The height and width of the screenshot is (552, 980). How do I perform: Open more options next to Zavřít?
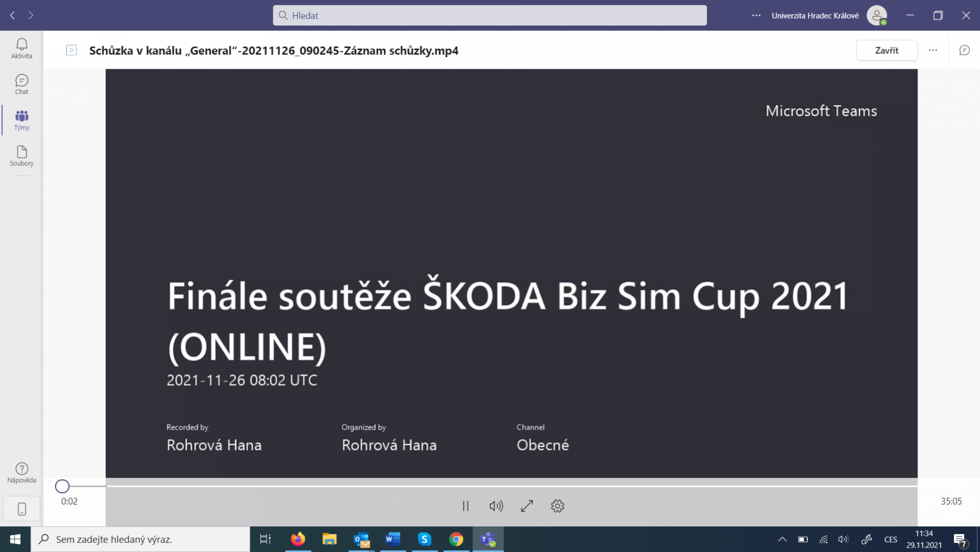click(x=933, y=50)
